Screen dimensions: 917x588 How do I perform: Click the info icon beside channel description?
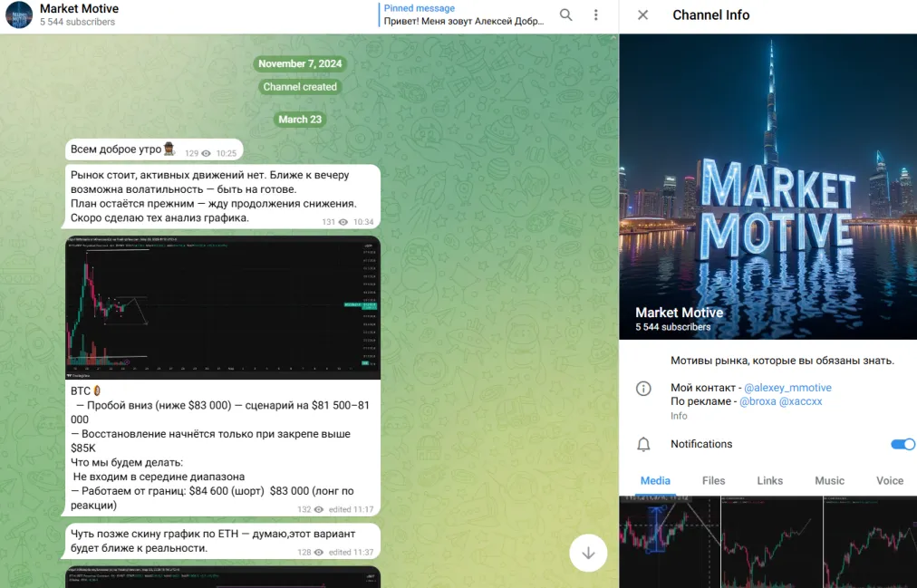(643, 389)
